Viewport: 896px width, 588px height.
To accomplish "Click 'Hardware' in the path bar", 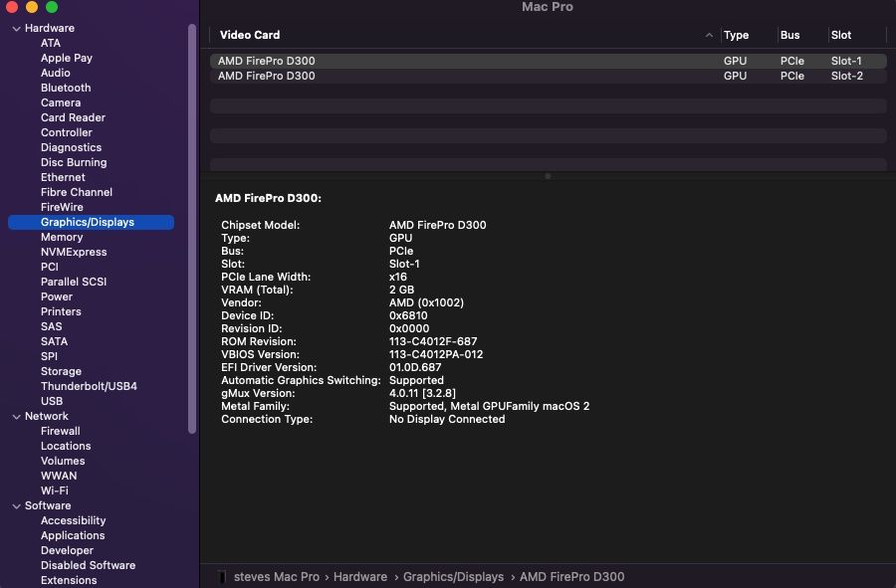I will click(x=360, y=577).
